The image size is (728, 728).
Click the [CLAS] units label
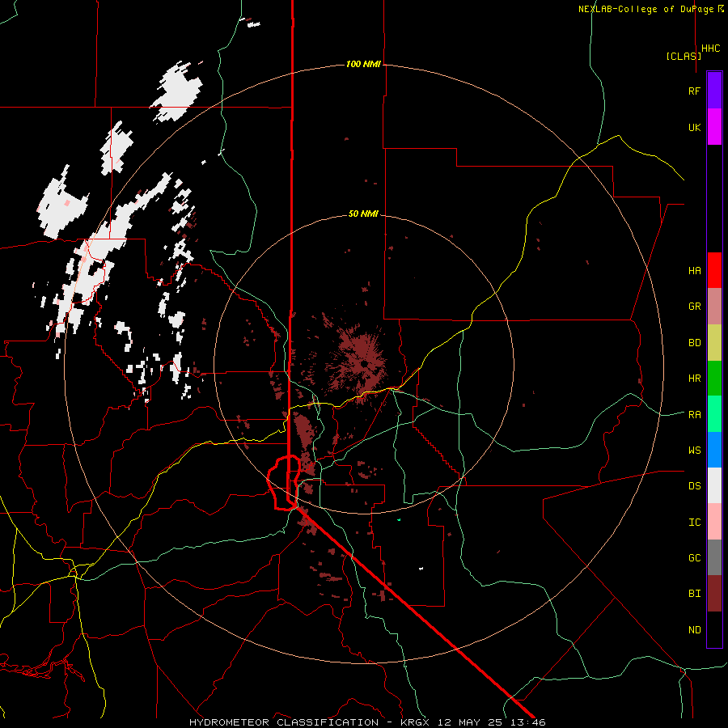684,56
